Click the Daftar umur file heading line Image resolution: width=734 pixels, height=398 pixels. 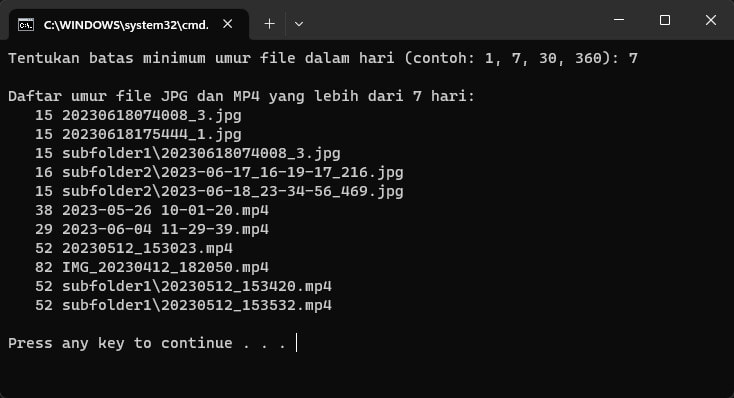242,96
